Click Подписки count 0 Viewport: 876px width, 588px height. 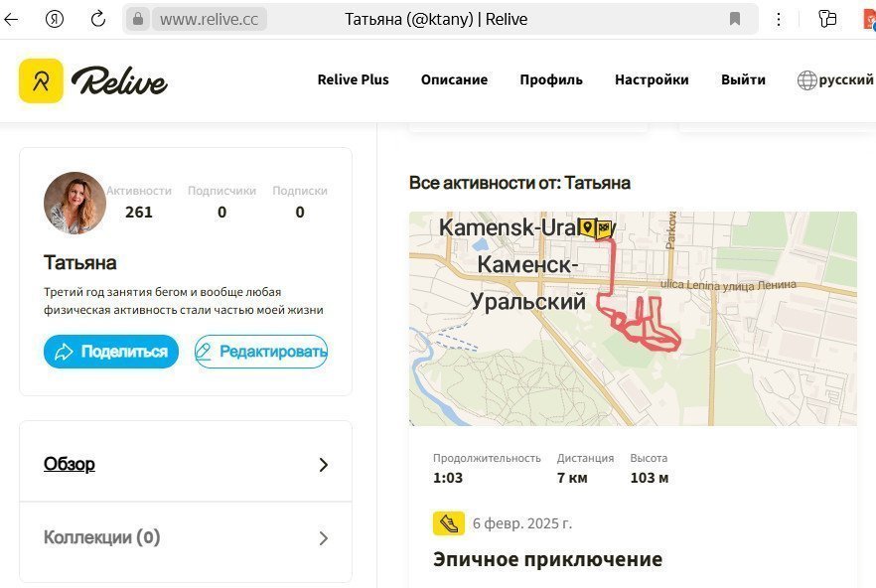click(300, 213)
